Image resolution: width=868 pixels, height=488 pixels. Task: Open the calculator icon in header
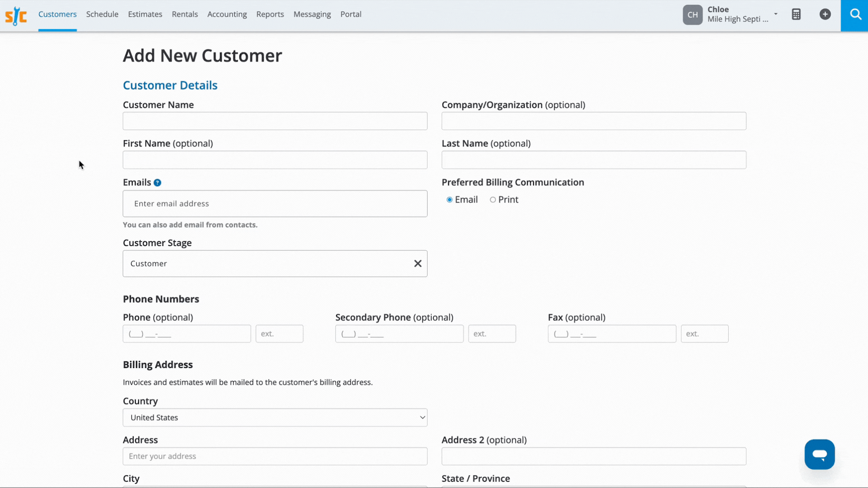coord(796,14)
